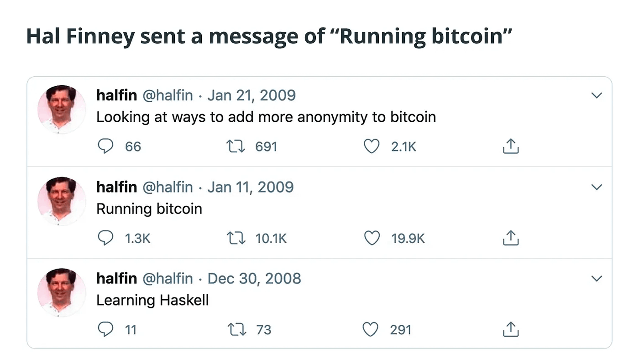Image resolution: width=639 pixels, height=364 pixels.
Task: Open halfin avatar on "Running bitcoin" tweet
Action: tap(62, 201)
